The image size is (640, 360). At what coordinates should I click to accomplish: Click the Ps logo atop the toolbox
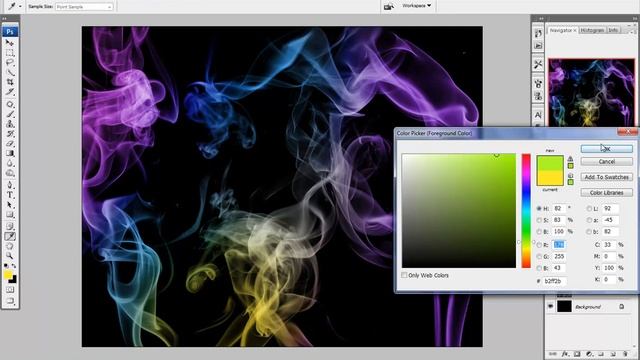[10, 32]
